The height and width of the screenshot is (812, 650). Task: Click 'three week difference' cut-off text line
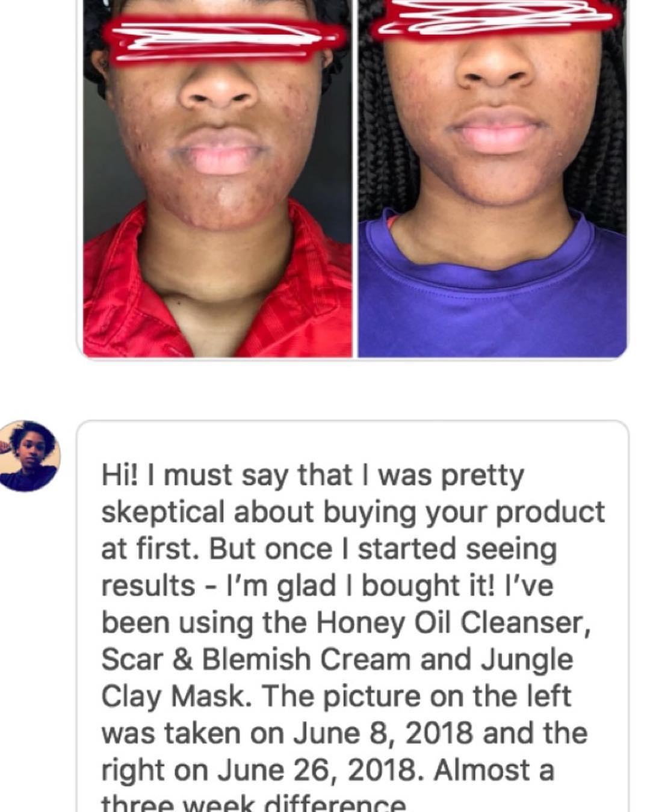pos(253,804)
